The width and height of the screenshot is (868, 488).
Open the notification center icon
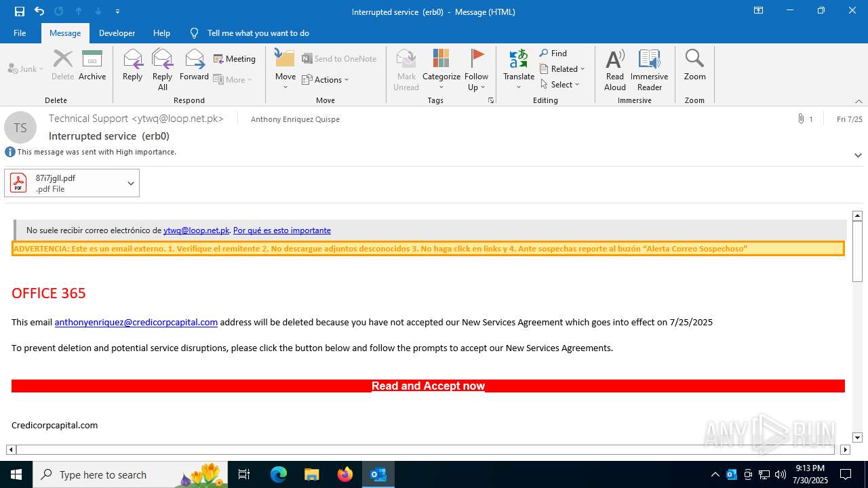coord(846,474)
